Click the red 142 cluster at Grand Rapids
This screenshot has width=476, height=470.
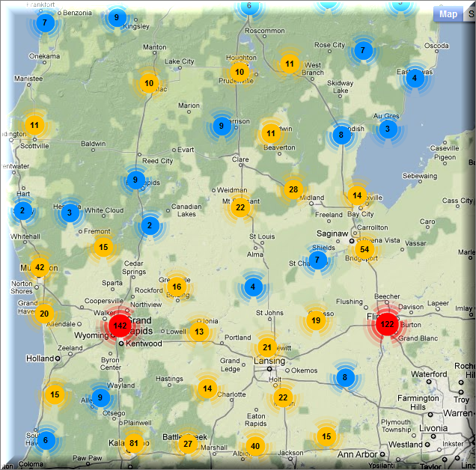[120, 326]
